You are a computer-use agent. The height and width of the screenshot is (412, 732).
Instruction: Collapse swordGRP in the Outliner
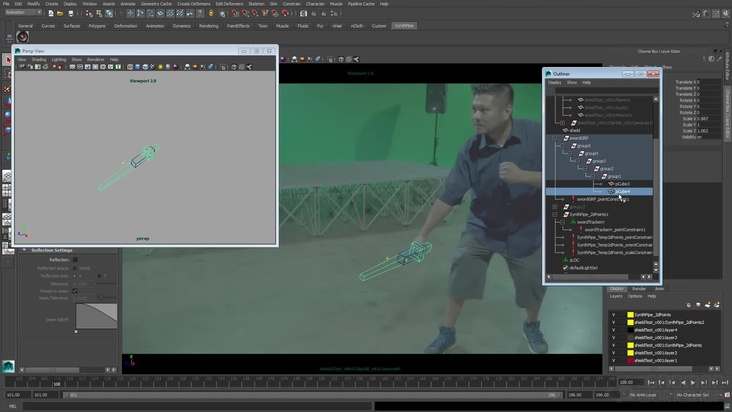pos(555,138)
